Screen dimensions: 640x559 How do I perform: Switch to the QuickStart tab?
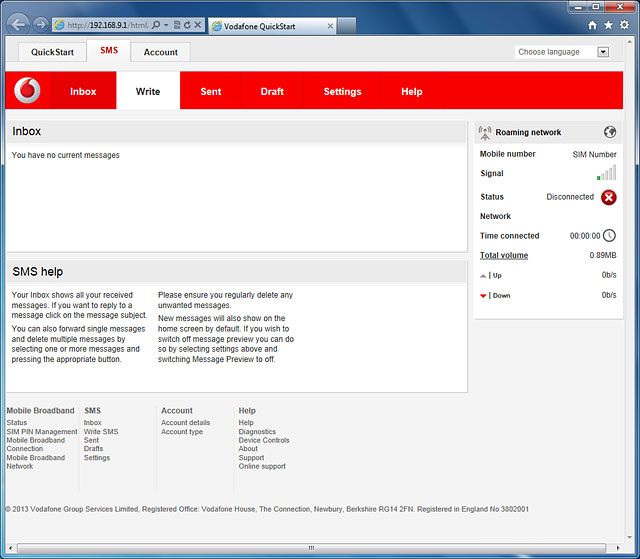click(52, 52)
